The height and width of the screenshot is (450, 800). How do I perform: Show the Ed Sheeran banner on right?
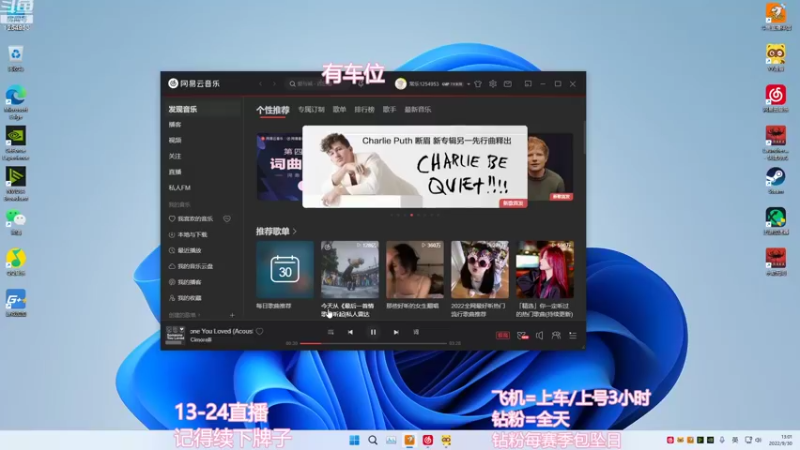[551, 167]
